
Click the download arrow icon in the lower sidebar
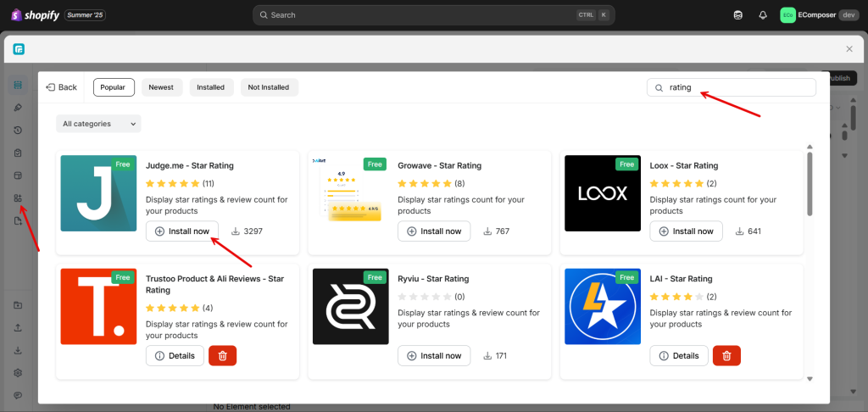[18, 350]
